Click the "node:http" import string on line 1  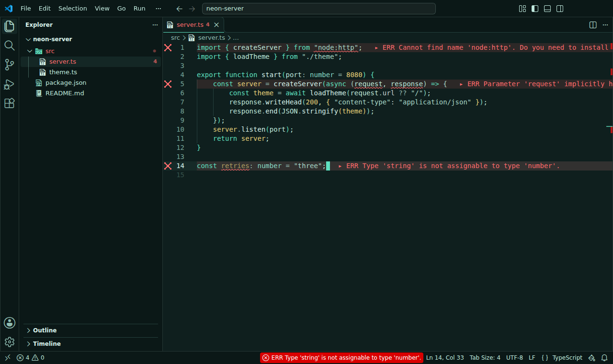pos(337,47)
